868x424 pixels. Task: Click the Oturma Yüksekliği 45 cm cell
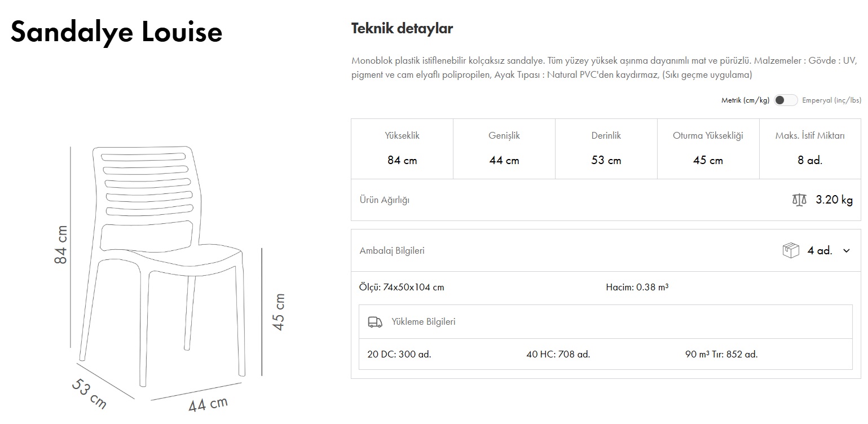point(708,149)
